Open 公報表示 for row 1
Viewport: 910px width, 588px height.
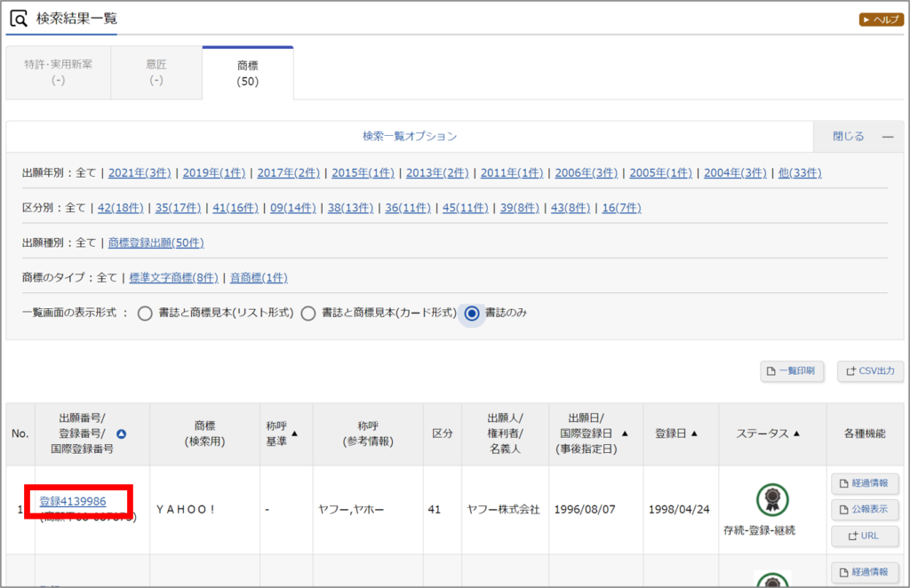coord(865,509)
